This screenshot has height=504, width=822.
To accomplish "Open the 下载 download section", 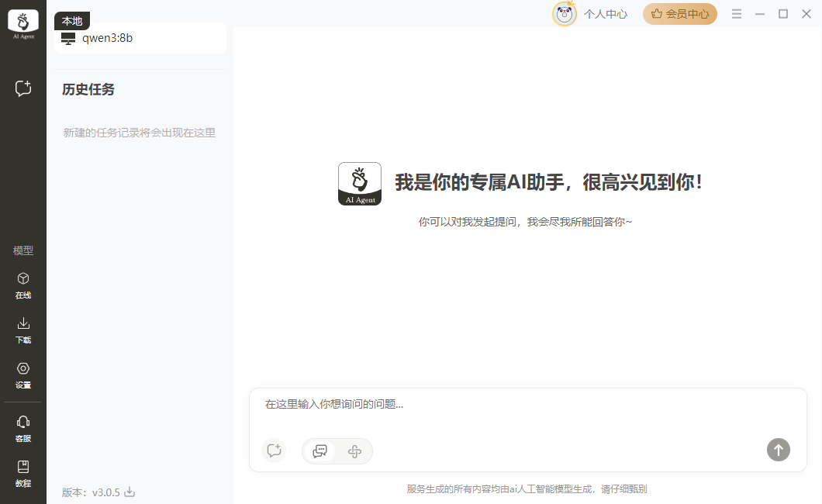I will (23, 330).
